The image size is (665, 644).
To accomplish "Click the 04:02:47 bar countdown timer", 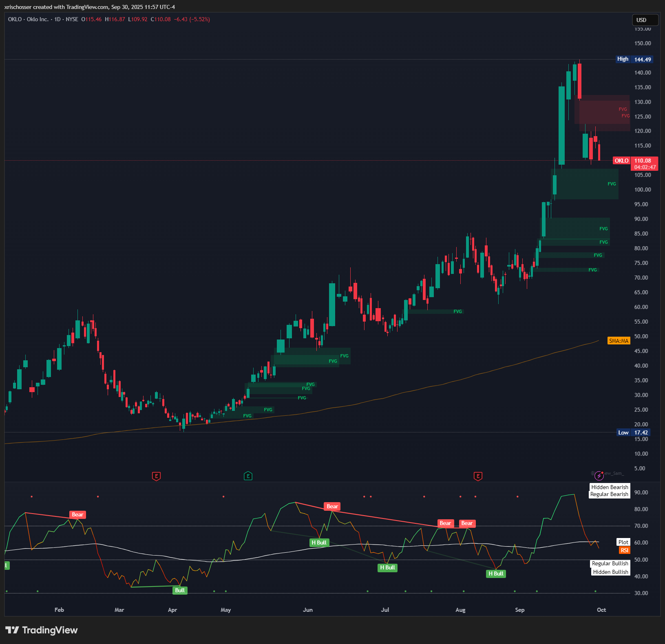I will click(x=645, y=167).
